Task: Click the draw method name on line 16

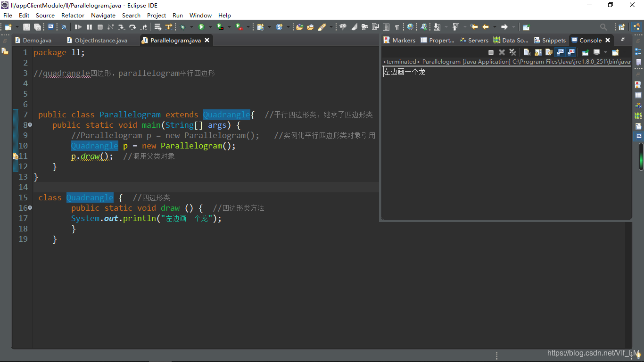Action: click(x=170, y=208)
